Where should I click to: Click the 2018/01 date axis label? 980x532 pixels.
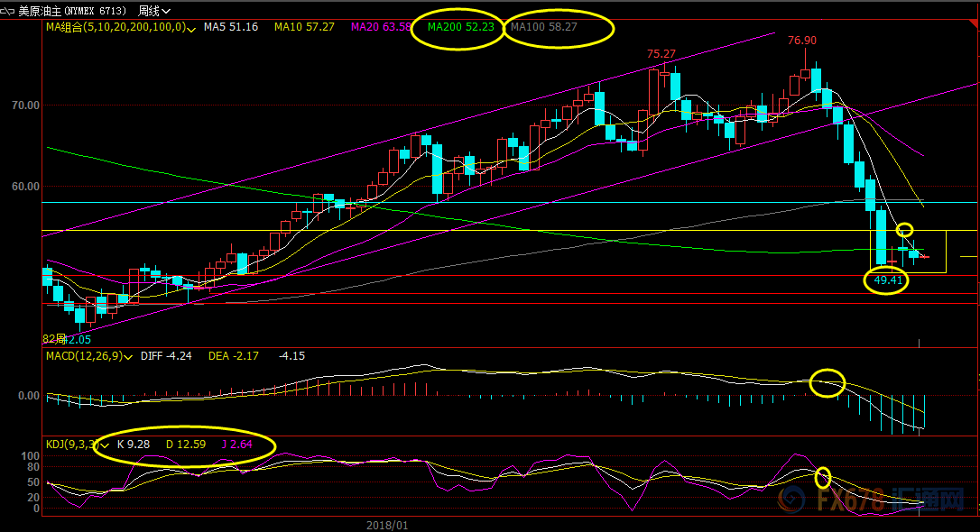[x=388, y=524]
